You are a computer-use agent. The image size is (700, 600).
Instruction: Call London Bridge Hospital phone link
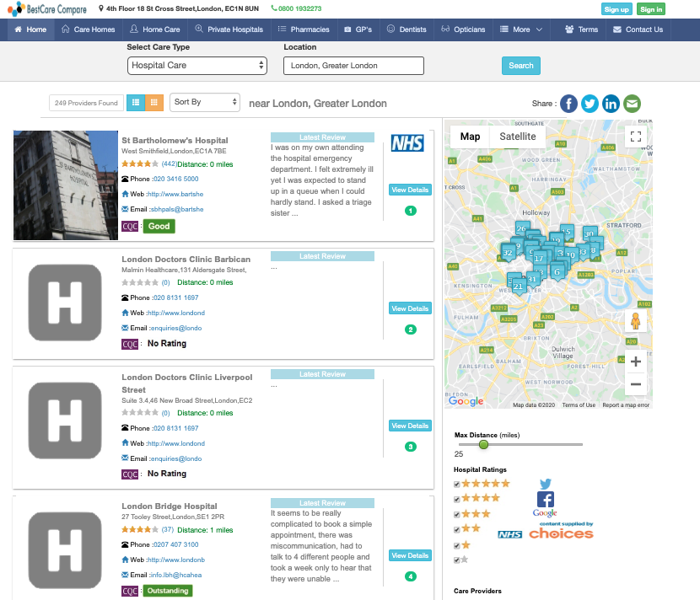pyautogui.click(x=175, y=544)
